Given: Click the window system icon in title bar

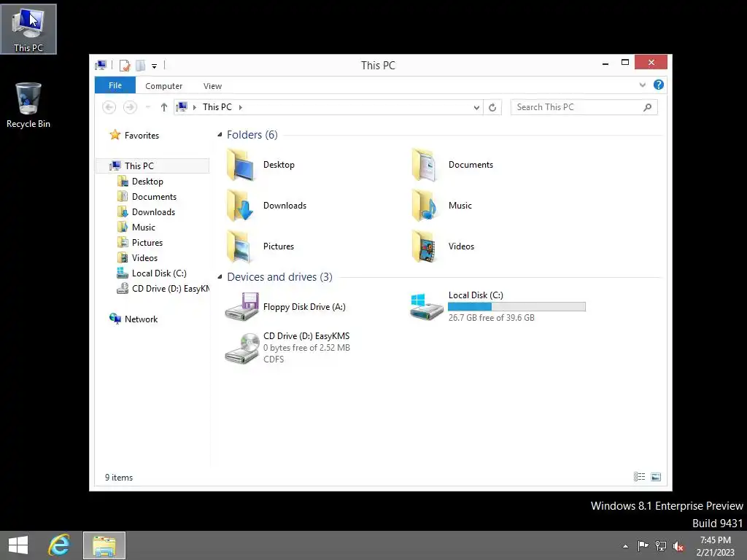Looking at the screenshot, I should tap(101, 65).
